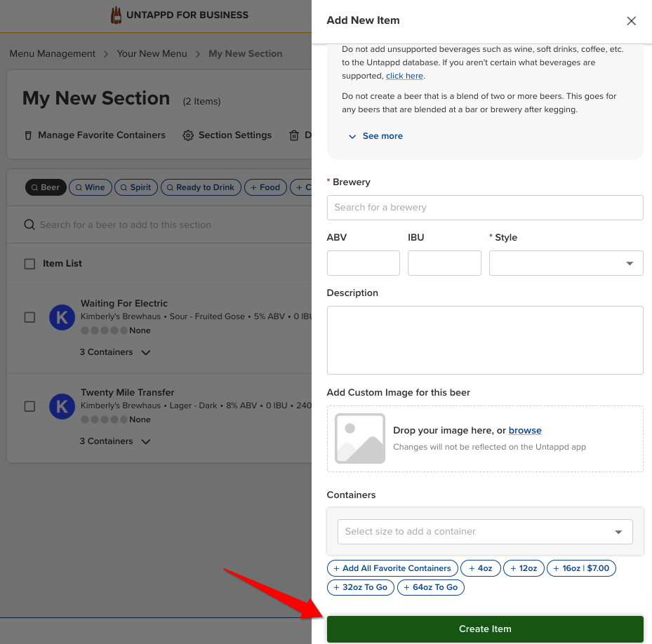The height and width of the screenshot is (644, 652).
Task: Click the delete trash icon next to Section Settings
Action: coord(294,135)
